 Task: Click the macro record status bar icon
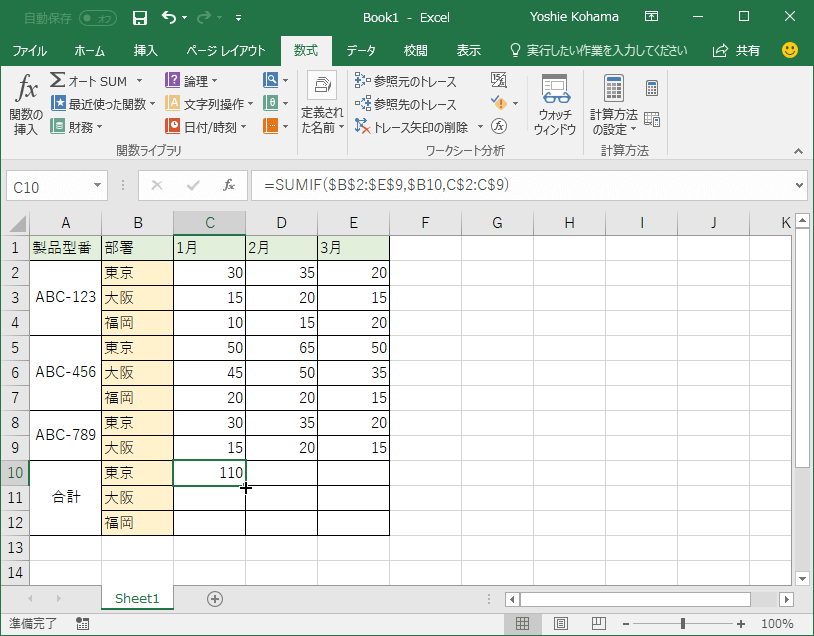click(82, 623)
